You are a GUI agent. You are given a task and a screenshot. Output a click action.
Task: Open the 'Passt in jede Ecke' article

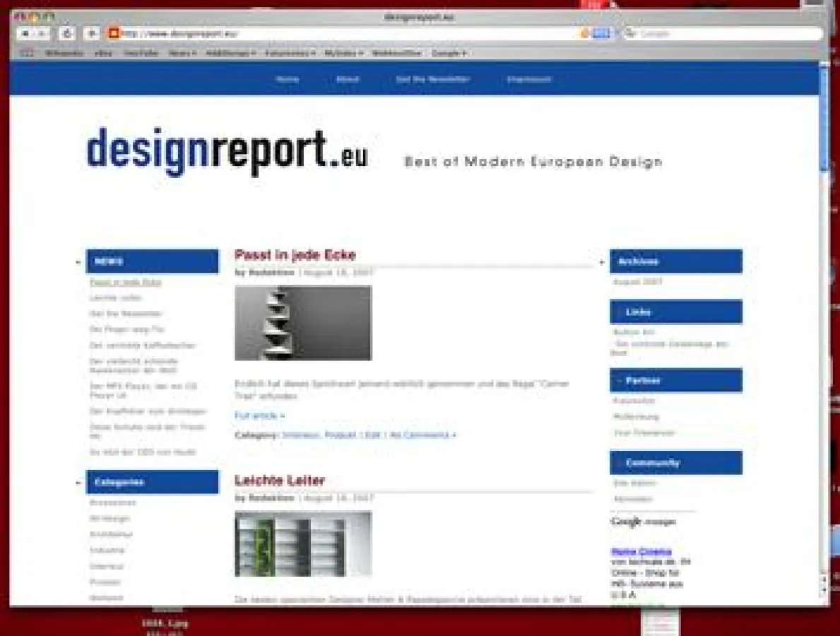click(296, 255)
